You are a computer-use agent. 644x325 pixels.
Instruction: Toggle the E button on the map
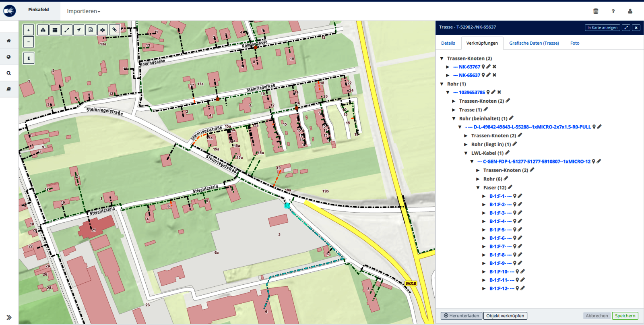coord(29,58)
